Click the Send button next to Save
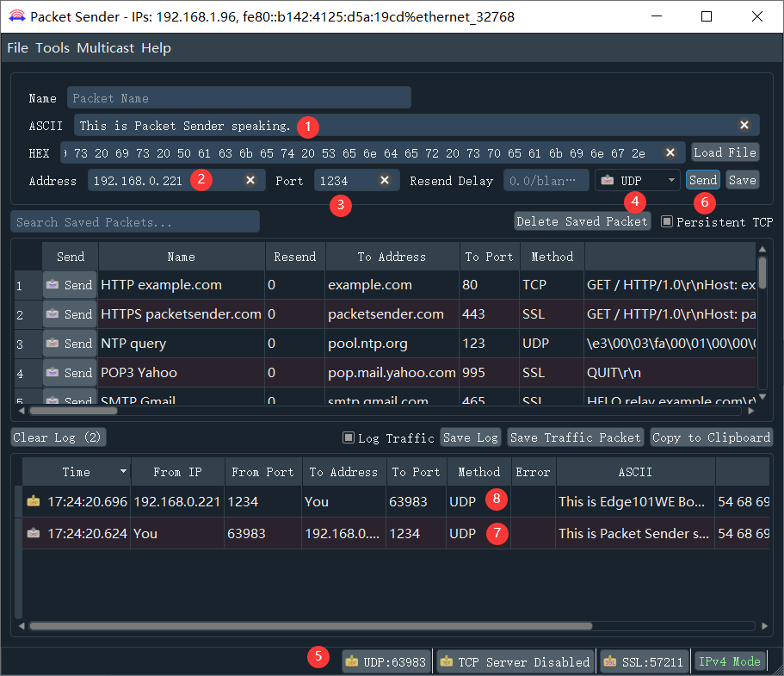The image size is (784, 676). point(703,180)
